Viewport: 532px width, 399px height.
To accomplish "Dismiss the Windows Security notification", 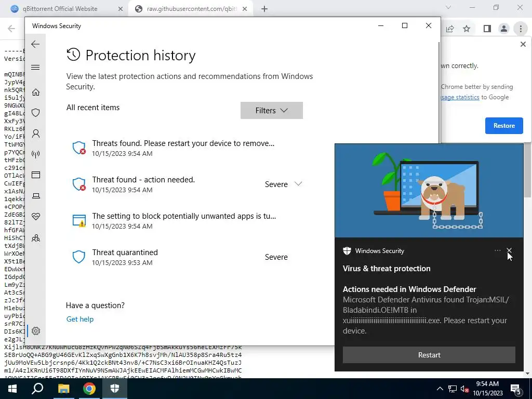I will [509, 250].
